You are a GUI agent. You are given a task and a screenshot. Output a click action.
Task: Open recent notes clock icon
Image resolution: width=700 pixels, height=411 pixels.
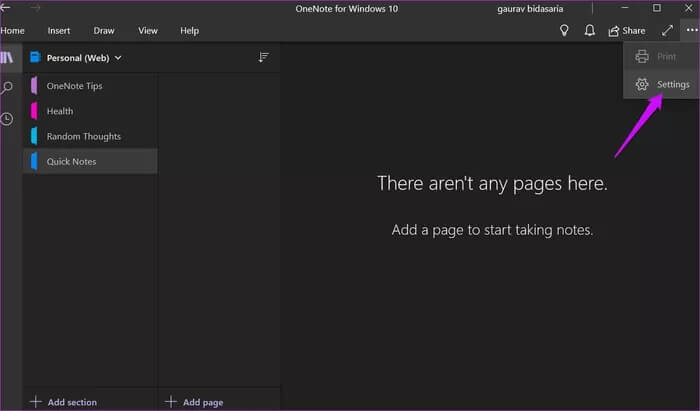tap(7, 119)
